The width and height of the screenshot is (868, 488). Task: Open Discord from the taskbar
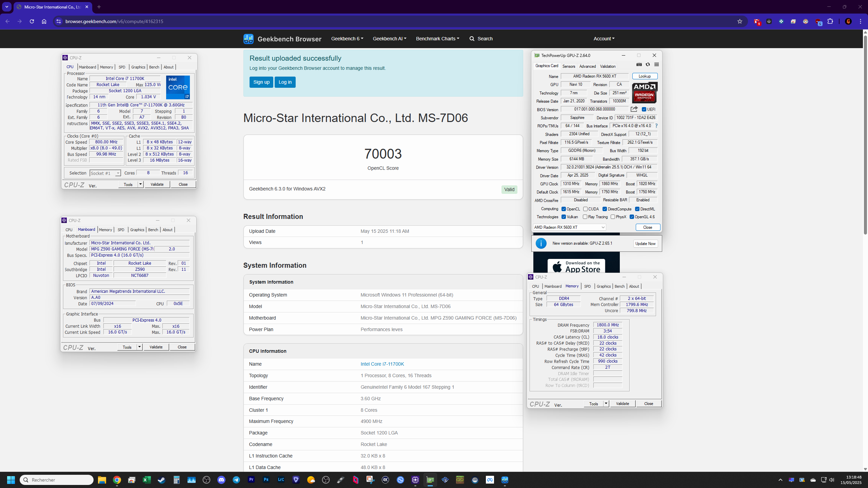coord(221,480)
